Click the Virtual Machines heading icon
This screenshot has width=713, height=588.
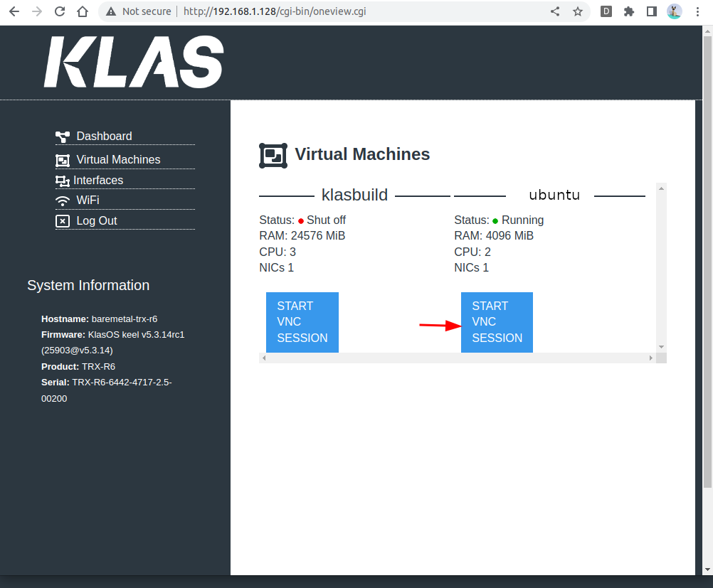[273, 156]
